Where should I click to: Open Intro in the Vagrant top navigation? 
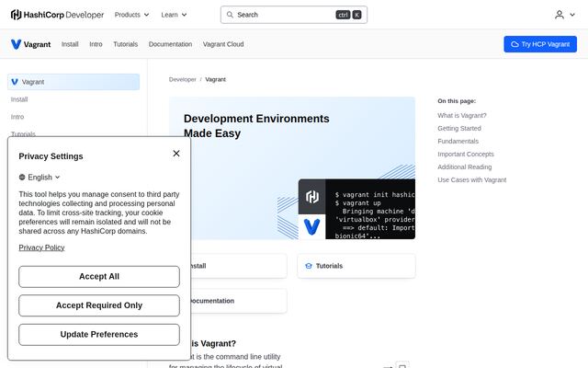[96, 44]
